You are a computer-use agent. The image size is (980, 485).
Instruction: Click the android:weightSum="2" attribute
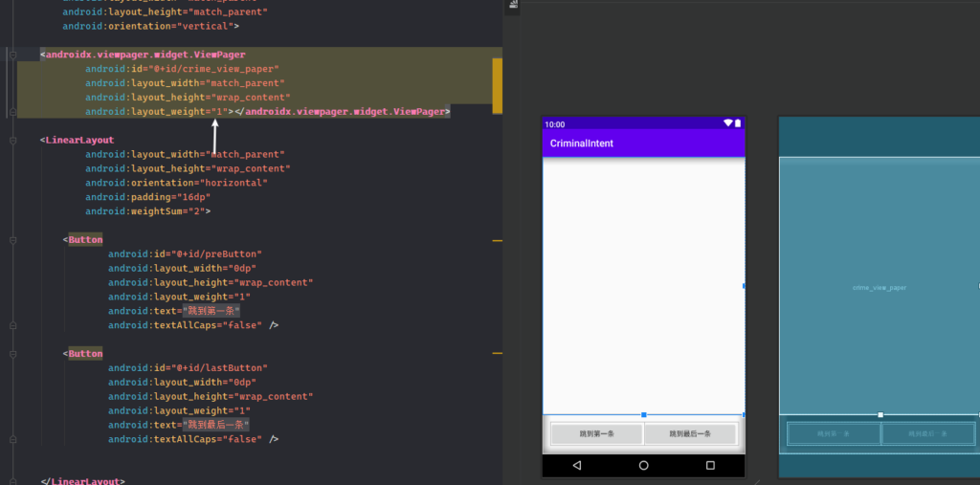pos(147,211)
